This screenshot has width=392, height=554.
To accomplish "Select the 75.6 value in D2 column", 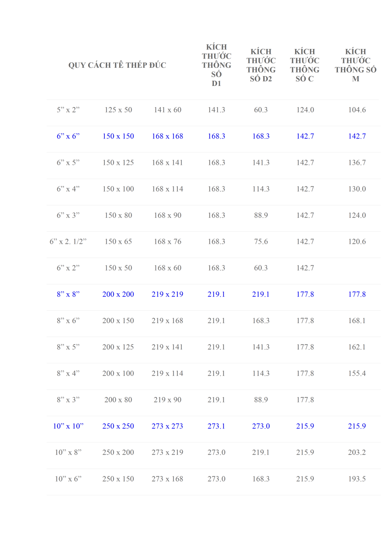I will point(261,241).
